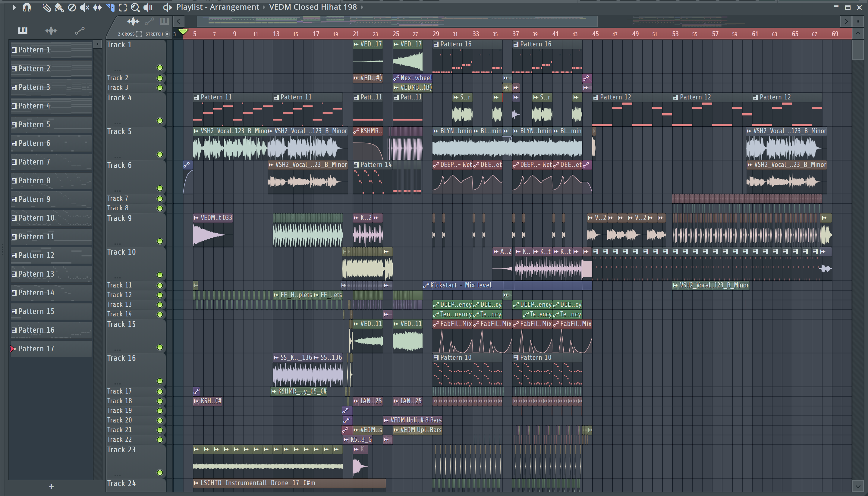Expand arrow after VEDM Closed Hihat 198
Image resolution: width=868 pixels, height=496 pixels.
coord(362,7)
